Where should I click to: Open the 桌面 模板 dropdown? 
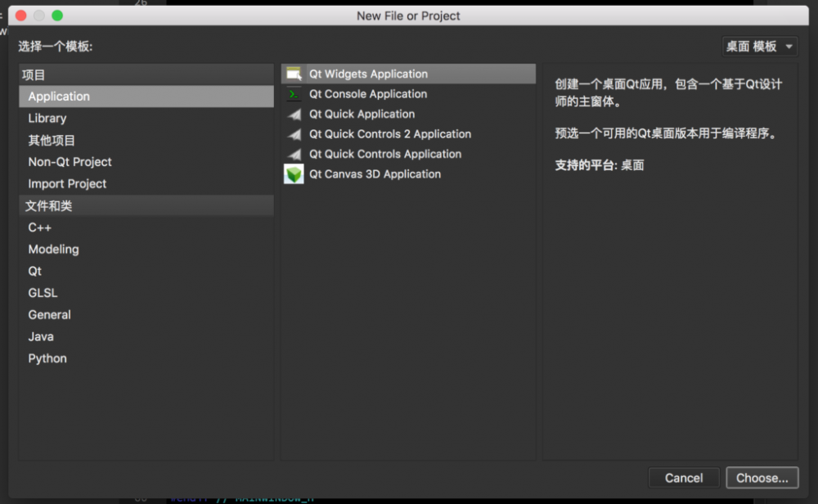click(760, 47)
